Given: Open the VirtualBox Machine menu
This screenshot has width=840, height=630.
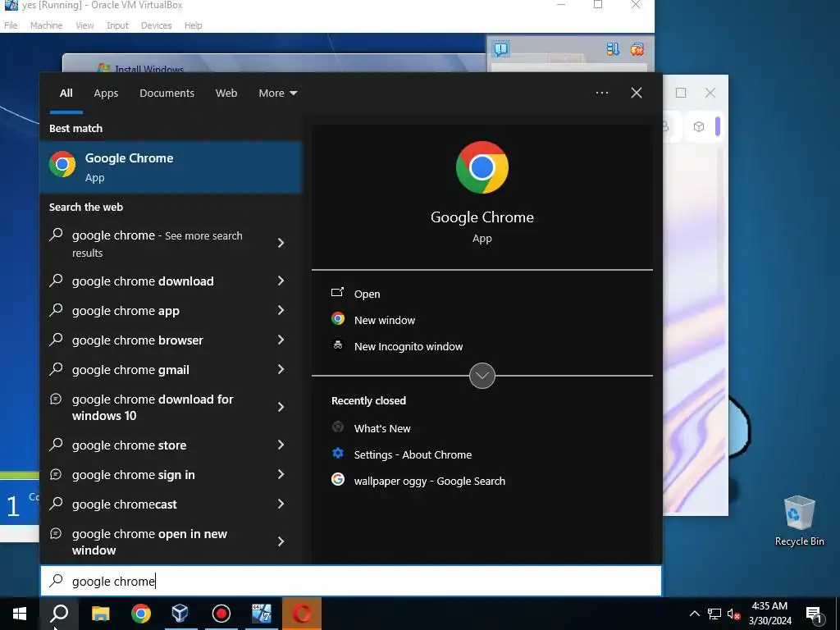Looking at the screenshot, I should (x=46, y=25).
